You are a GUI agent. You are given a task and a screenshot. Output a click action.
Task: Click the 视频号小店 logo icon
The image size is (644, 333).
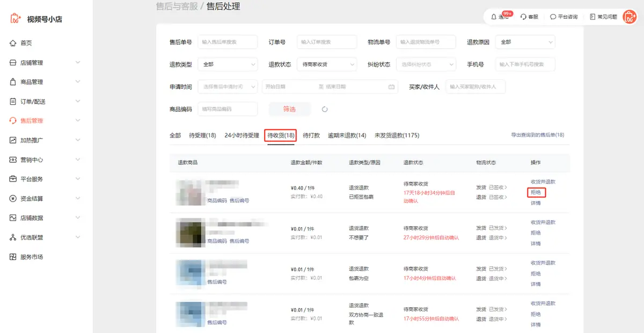click(16, 19)
